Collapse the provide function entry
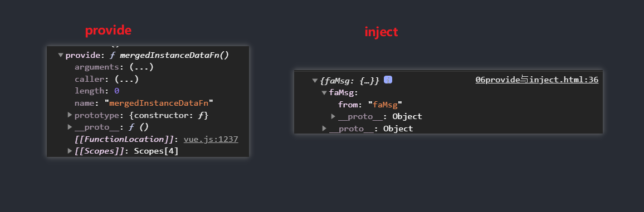 tap(61, 55)
